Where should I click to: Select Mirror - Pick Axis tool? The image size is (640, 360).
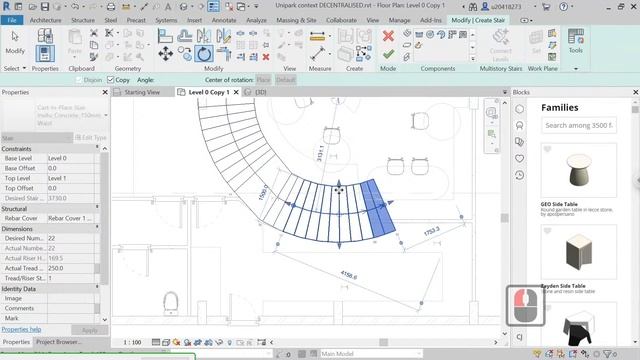(x=204, y=36)
